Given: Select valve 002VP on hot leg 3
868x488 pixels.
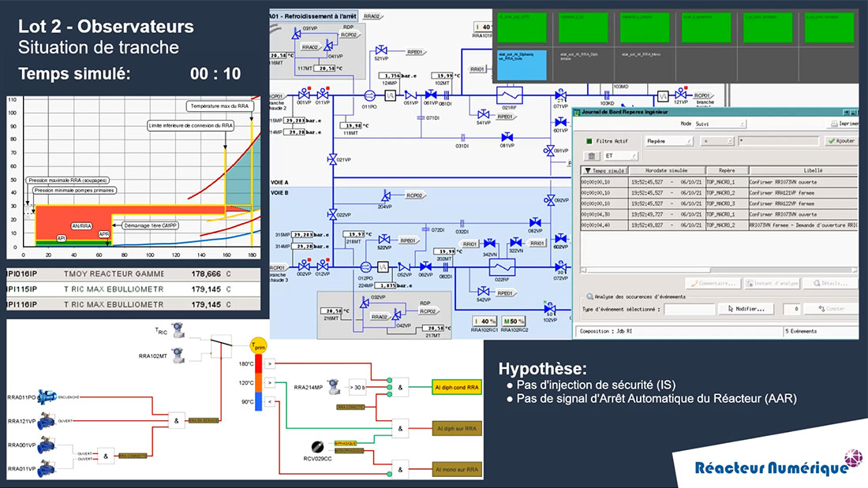Looking at the screenshot, I should pyautogui.click(x=304, y=266).
